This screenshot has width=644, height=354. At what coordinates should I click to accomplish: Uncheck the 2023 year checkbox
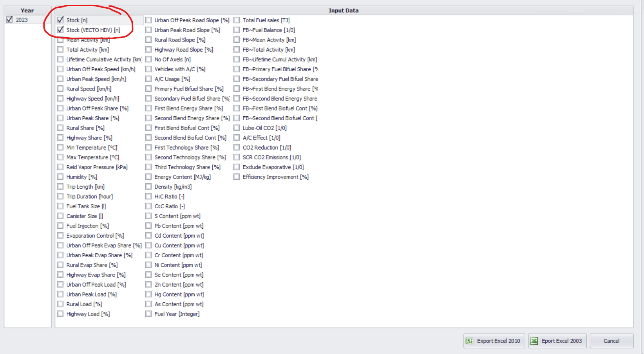(x=9, y=19)
